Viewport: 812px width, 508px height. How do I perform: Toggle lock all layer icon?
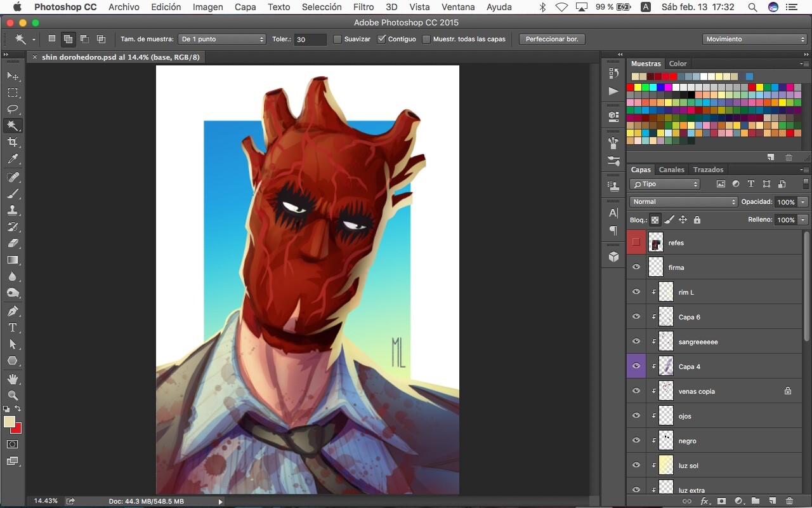(697, 220)
